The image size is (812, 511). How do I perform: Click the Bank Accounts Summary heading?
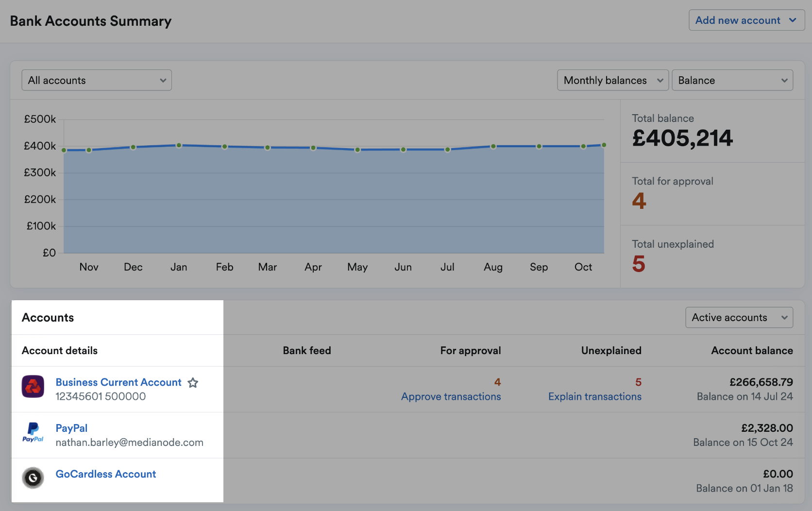coord(90,21)
